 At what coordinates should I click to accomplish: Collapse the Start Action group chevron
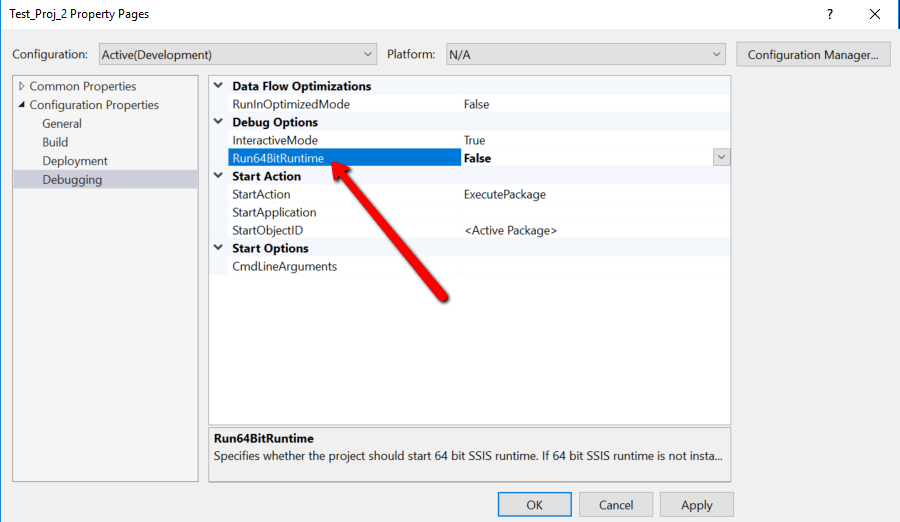[218, 176]
